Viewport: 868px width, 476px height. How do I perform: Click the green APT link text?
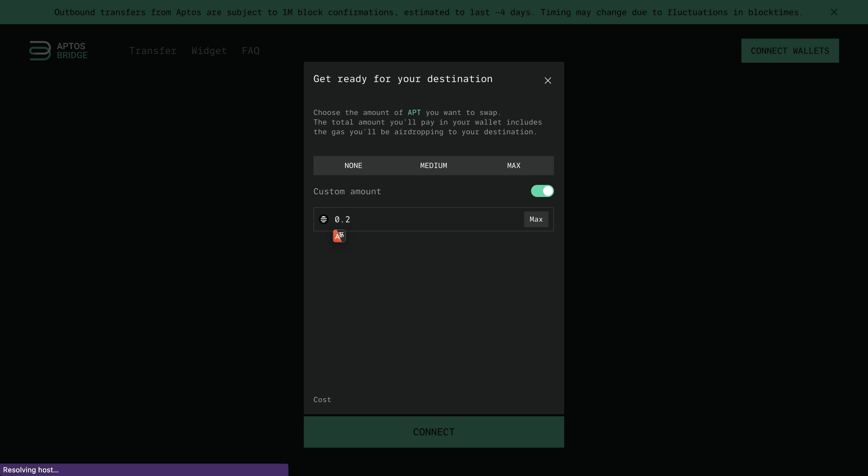(414, 112)
